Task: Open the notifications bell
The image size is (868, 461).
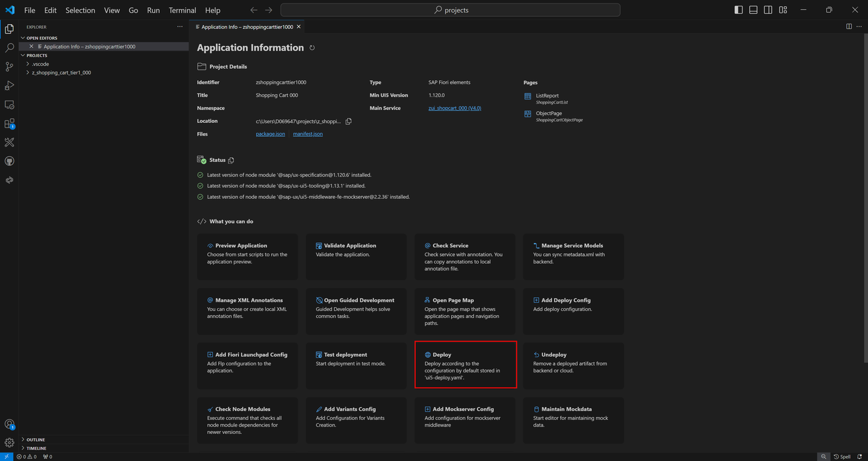Action: pyautogui.click(x=860, y=457)
